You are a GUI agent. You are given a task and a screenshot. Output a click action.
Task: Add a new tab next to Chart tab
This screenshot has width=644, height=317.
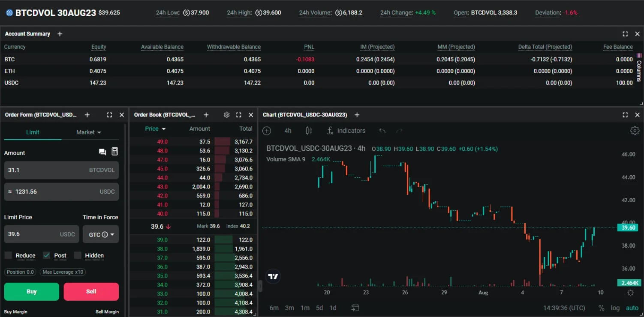pos(357,115)
